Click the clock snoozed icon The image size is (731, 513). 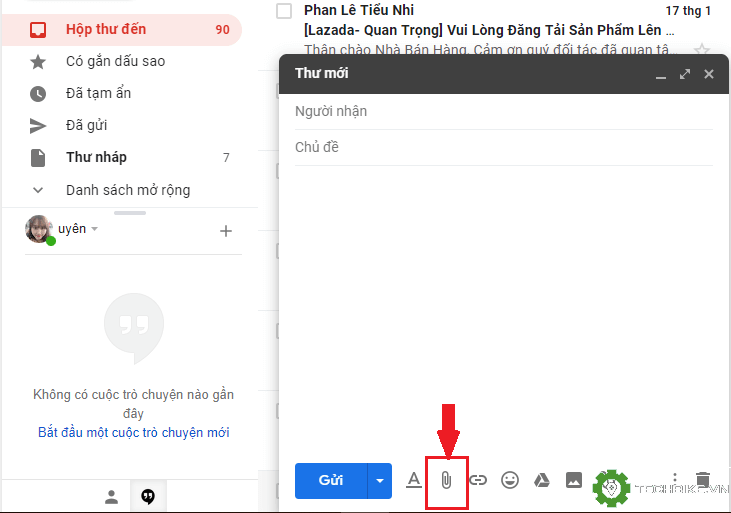(38, 94)
